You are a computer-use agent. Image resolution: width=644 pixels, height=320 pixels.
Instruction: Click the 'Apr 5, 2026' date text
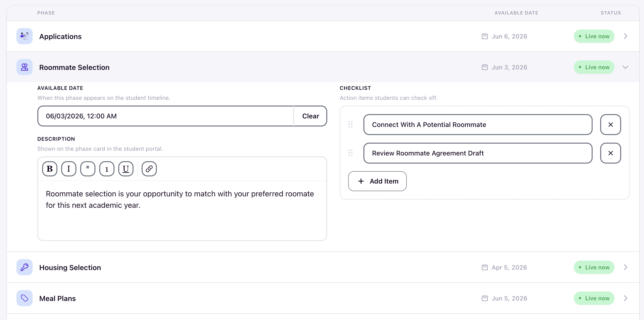pos(509,267)
